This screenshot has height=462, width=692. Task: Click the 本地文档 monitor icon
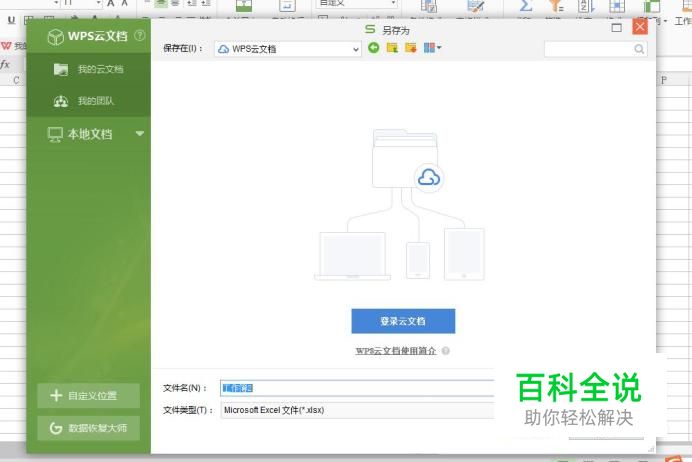(x=55, y=134)
